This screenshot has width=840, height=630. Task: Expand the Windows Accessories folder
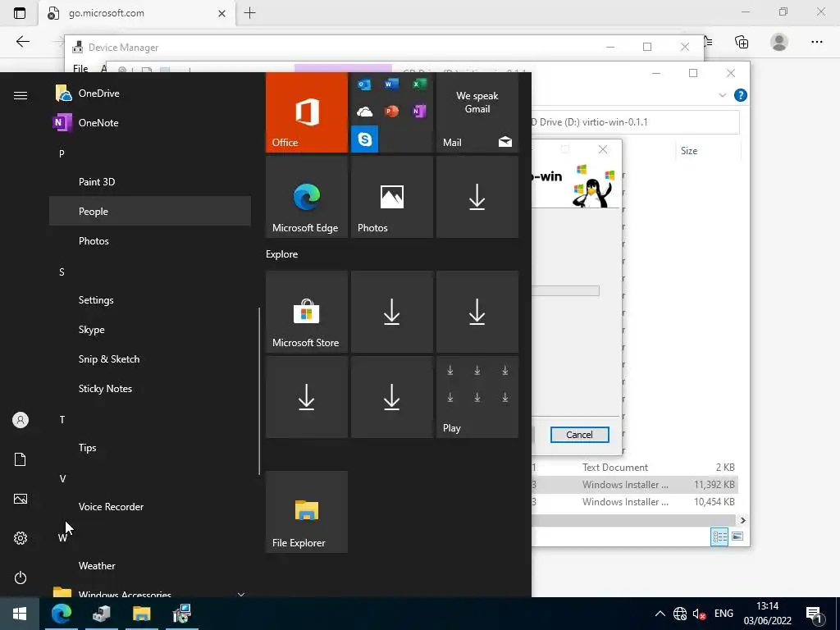pyautogui.click(x=150, y=594)
